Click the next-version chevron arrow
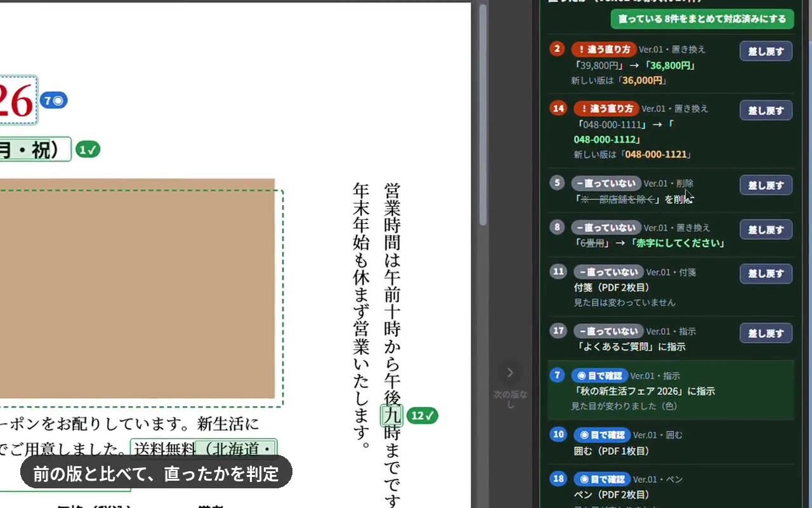Image resolution: width=812 pixels, height=508 pixels. coord(510,373)
